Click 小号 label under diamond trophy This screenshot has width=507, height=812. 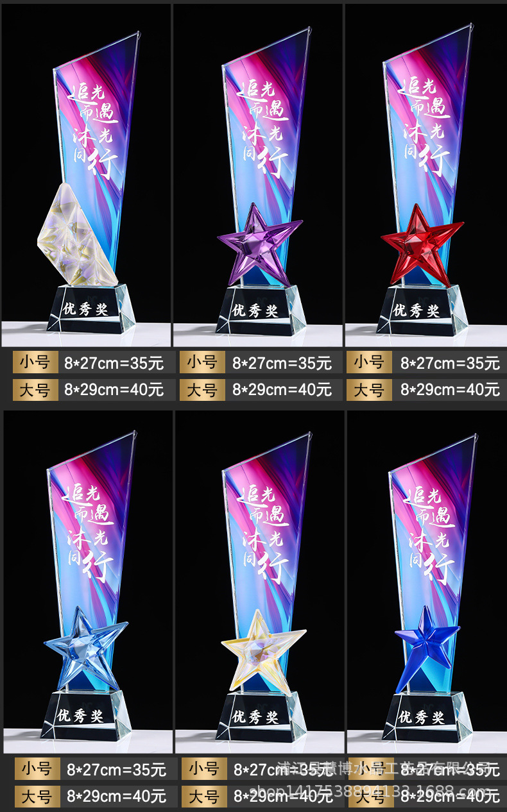click(35, 362)
